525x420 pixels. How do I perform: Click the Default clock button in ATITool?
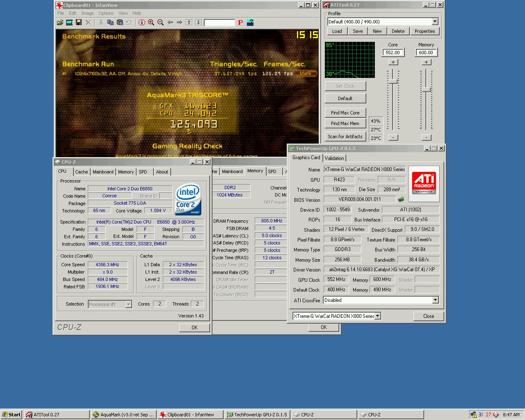pyautogui.click(x=345, y=98)
